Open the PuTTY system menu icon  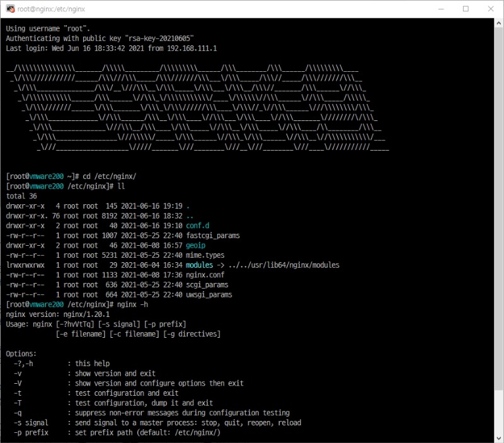pos(10,9)
